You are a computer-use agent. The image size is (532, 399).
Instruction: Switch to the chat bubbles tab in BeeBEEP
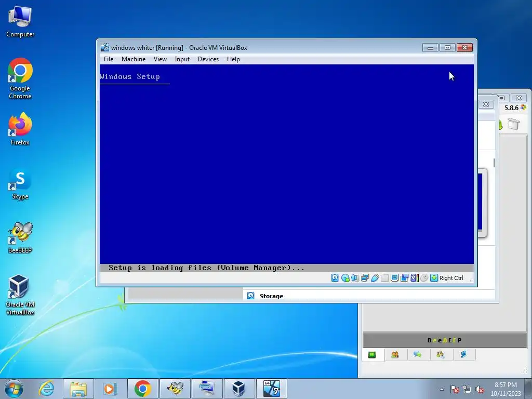click(x=418, y=355)
